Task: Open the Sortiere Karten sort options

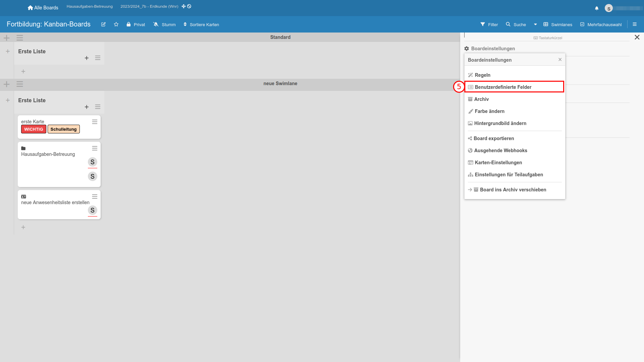Action: coord(201,24)
